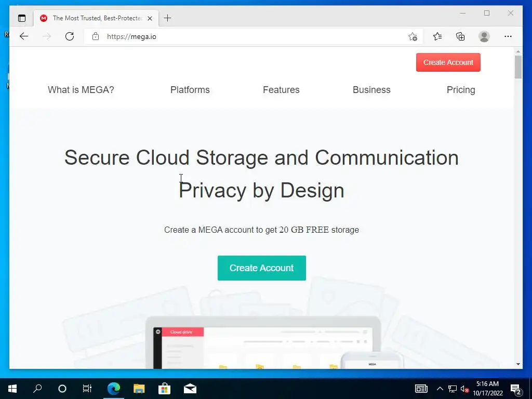This screenshot has width=532, height=399.
Task: Open Microsoft Store from the taskbar
Action: [164, 389]
